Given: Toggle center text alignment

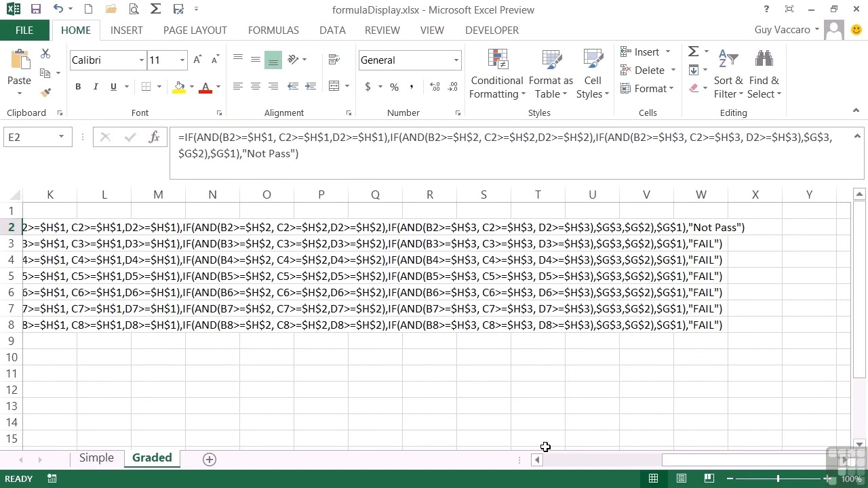Looking at the screenshot, I should (x=256, y=86).
